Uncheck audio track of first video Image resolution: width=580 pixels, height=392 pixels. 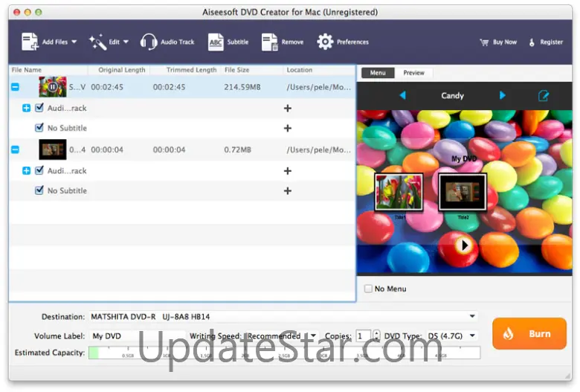click(x=39, y=108)
